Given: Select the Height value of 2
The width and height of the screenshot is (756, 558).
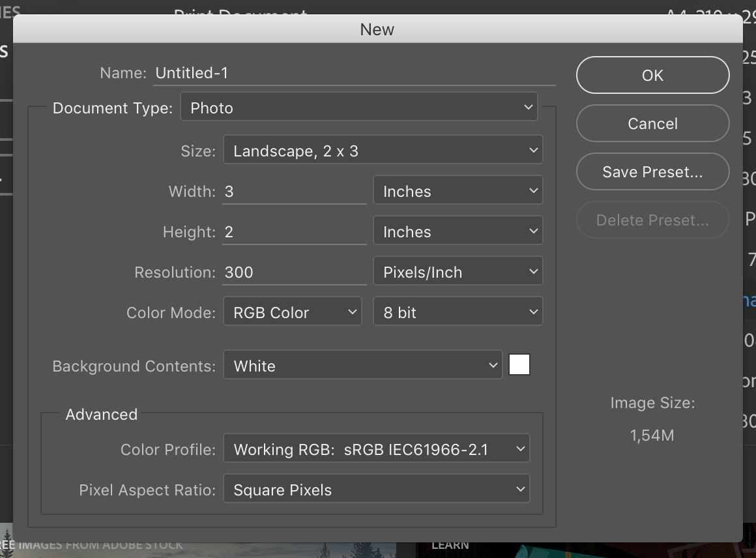Looking at the screenshot, I should pos(293,231).
